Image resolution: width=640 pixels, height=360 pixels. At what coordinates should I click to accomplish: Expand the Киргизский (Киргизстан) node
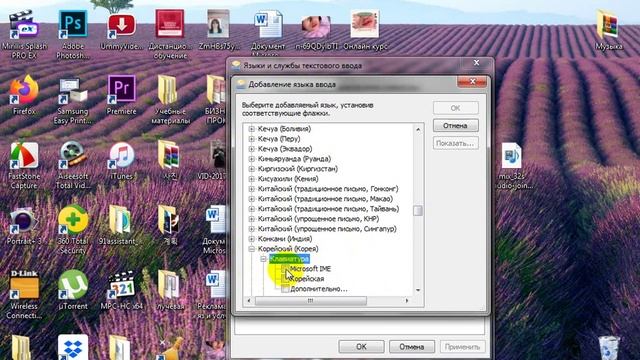(252, 169)
